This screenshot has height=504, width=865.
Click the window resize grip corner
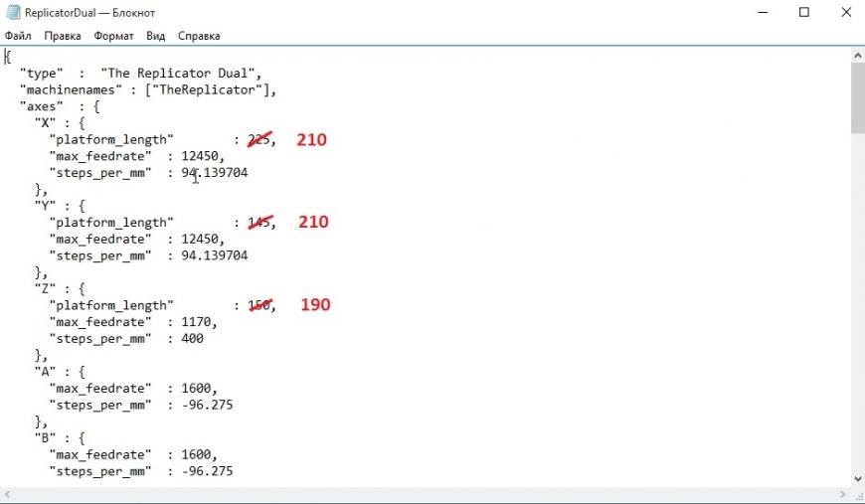tap(858, 495)
